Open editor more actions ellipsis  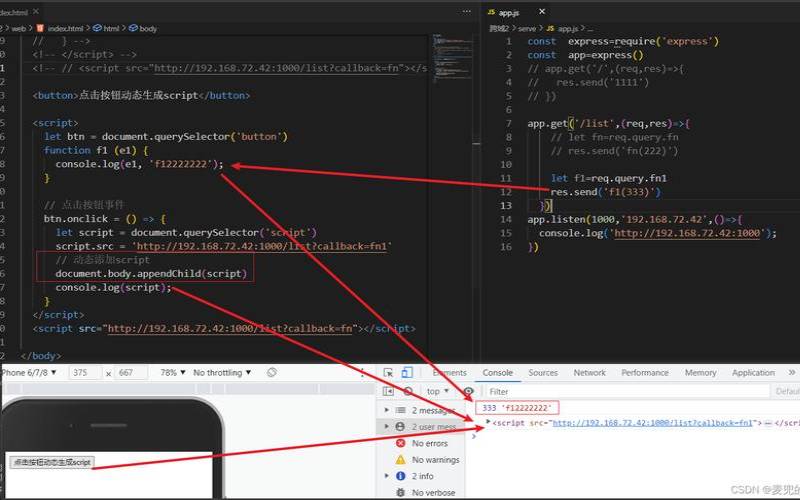[x=466, y=11]
